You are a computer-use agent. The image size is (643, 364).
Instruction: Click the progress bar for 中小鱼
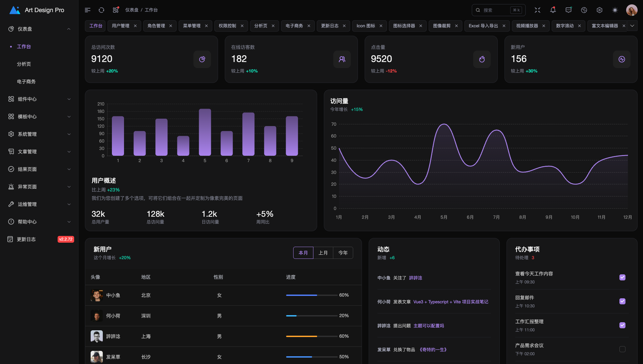click(x=311, y=295)
